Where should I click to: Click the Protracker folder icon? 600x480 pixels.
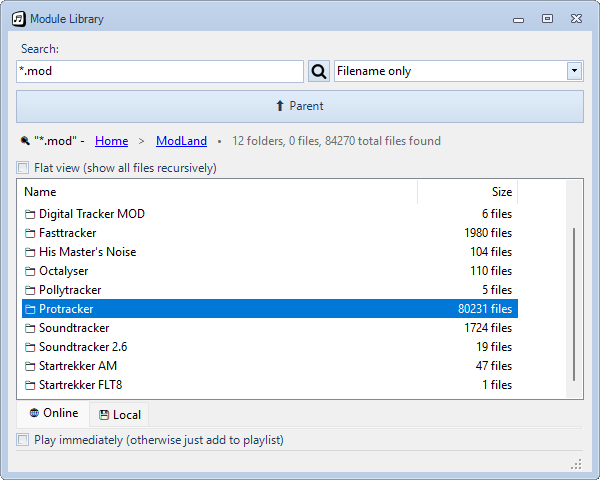30,309
